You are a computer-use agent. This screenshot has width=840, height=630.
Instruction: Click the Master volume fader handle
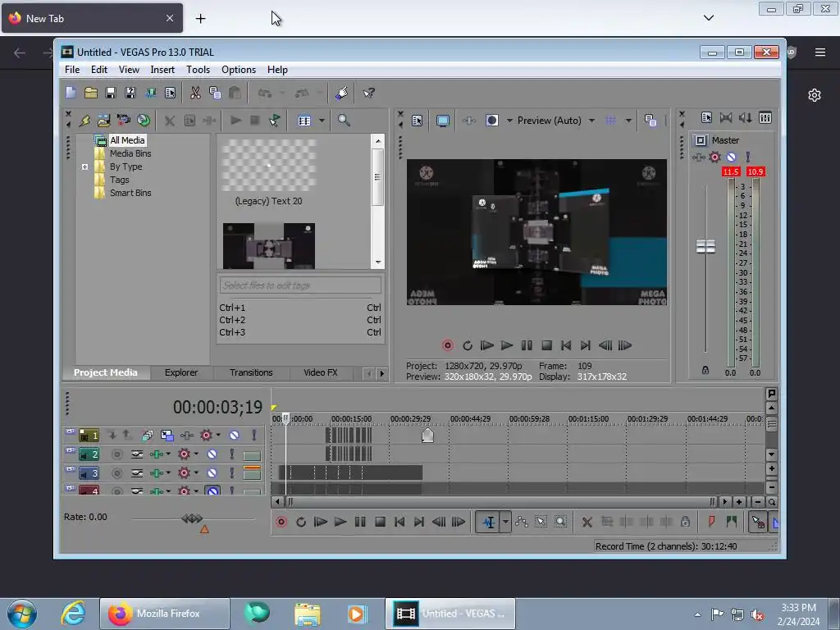pyautogui.click(x=705, y=246)
